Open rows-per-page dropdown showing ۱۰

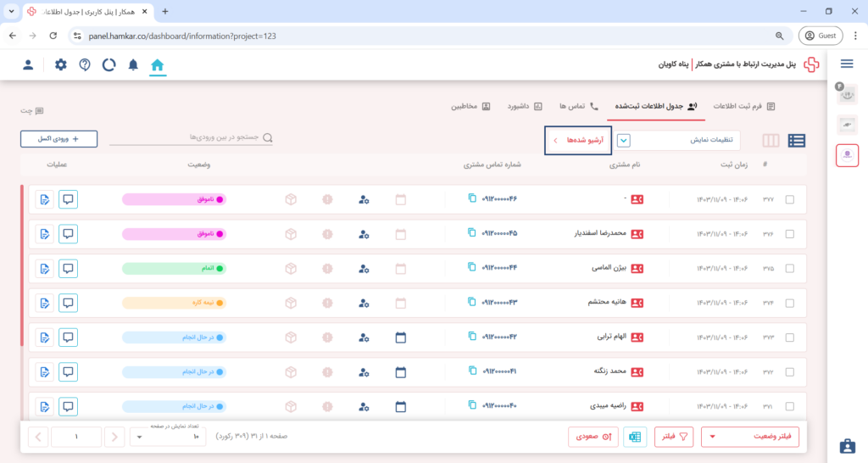click(168, 437)
